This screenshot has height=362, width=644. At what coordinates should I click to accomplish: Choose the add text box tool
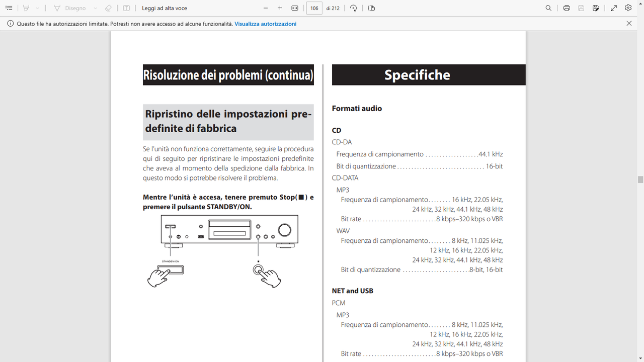[126, 8]
